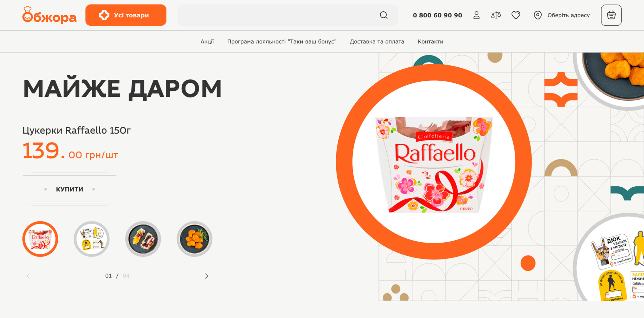Open the product comparison scales icon
The height and width of the screenshot is (318, 644).
coord(496,15)
